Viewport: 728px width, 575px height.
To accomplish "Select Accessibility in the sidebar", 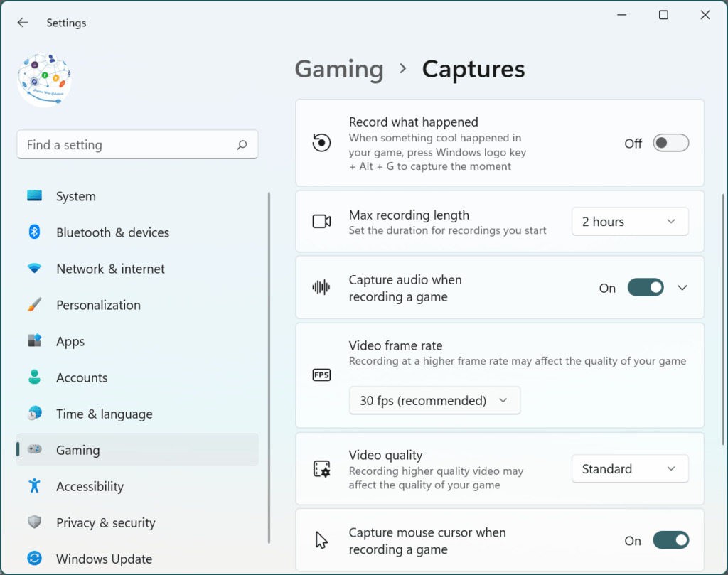I will pos(90,486).
